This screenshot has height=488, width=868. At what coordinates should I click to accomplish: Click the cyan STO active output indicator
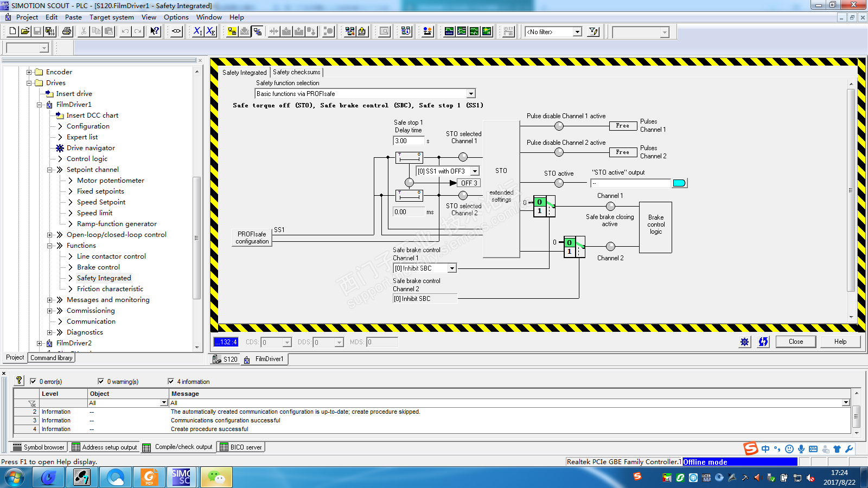click(x=679, y=183)
